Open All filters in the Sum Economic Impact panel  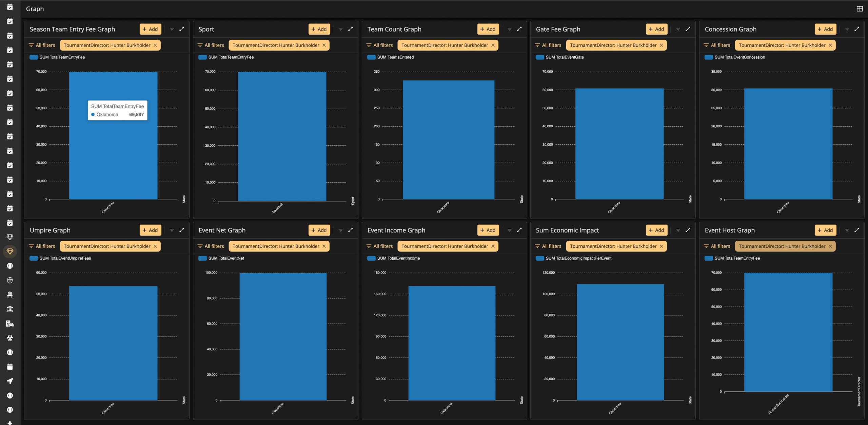[548, 246]
